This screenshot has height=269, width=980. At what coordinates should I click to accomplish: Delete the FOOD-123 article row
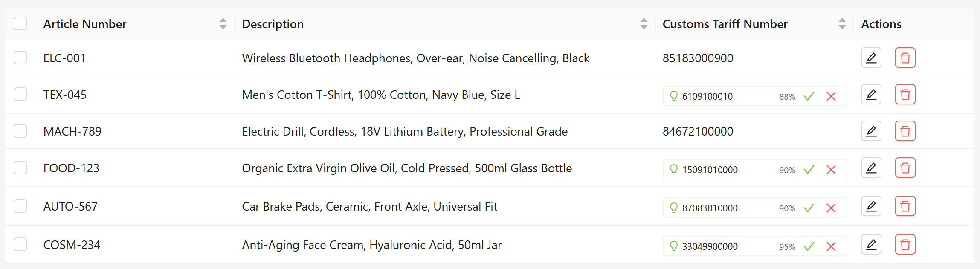tap(905, 168)
